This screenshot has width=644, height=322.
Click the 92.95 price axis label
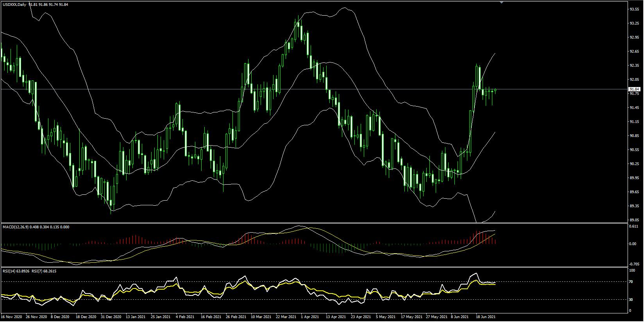tap(634, 37)
